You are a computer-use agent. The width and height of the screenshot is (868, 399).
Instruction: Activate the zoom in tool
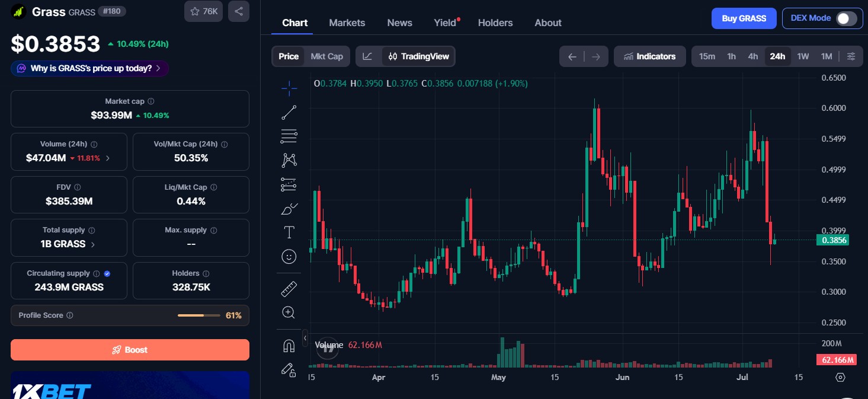tap(289, 312)
